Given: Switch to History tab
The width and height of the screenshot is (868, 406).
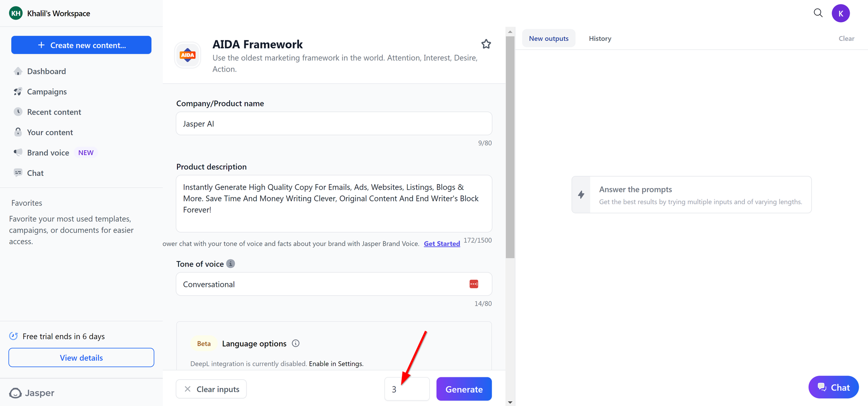Looking at the screenshot, I should (x=600, y=38).
